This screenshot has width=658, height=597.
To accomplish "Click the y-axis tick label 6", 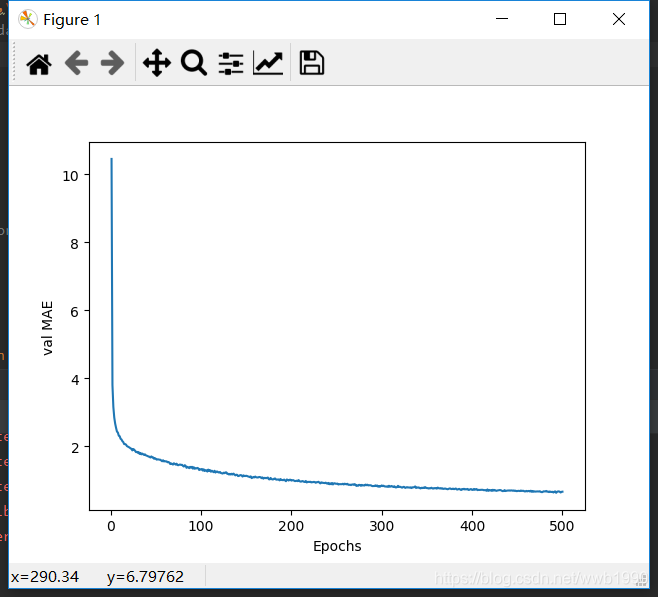I will point(74,312).
